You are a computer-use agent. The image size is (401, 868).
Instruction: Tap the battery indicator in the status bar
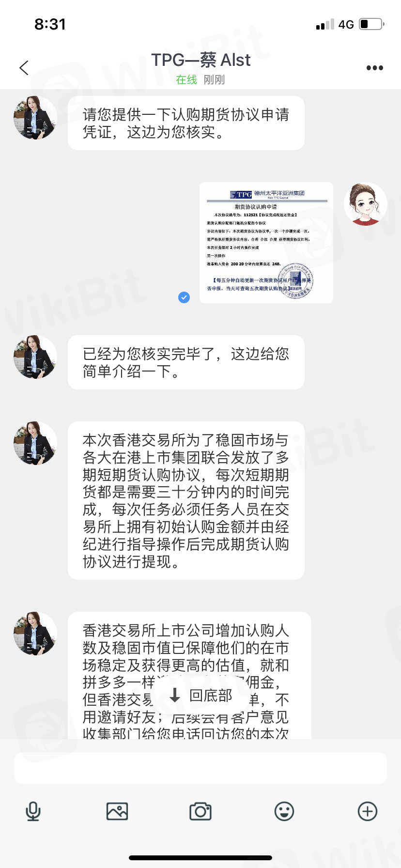click(372, 24)
